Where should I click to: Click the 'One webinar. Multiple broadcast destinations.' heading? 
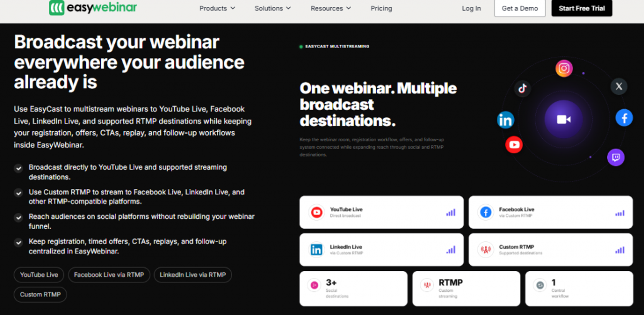pyautogui.click(x=378, y=104)
